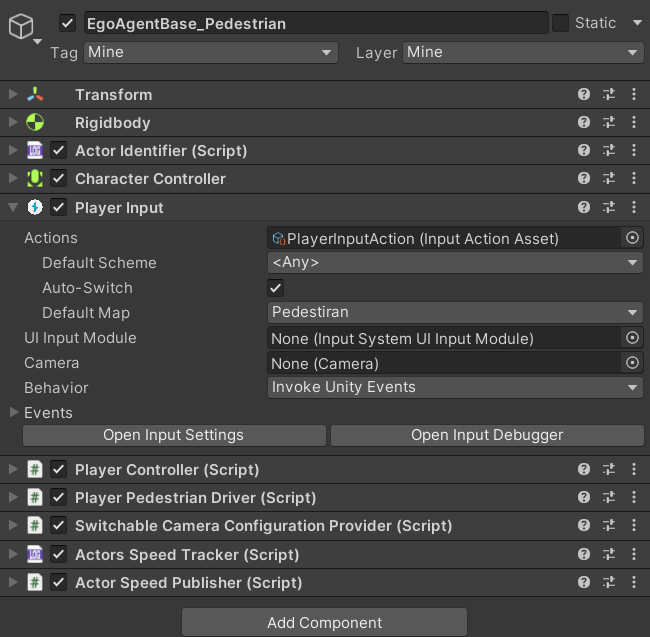
Task: Expand Player Controller script
Action: (x=13, y=469)
